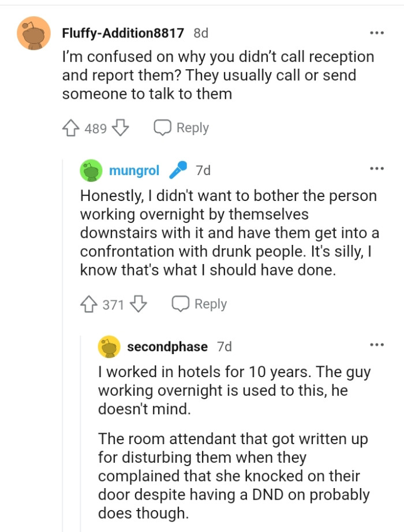Open mungrol's user profile
This screenshot has width=404, height=532.
pos(134,170)
